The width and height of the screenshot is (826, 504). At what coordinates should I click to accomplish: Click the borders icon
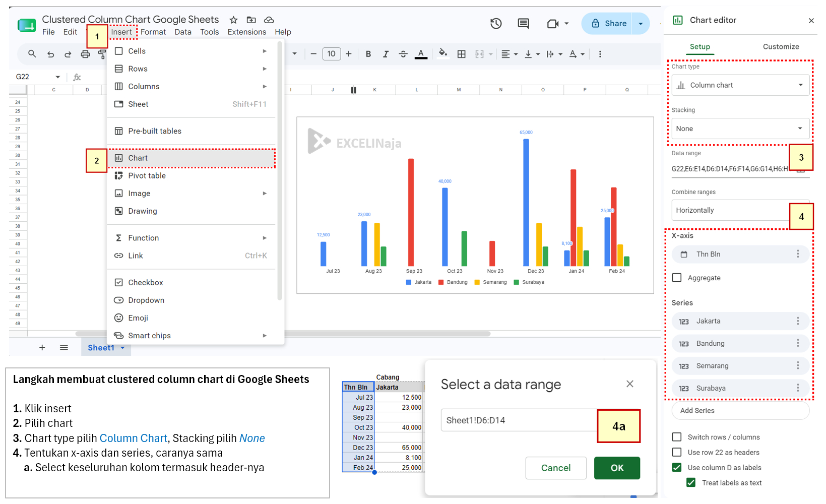[461, 54]
